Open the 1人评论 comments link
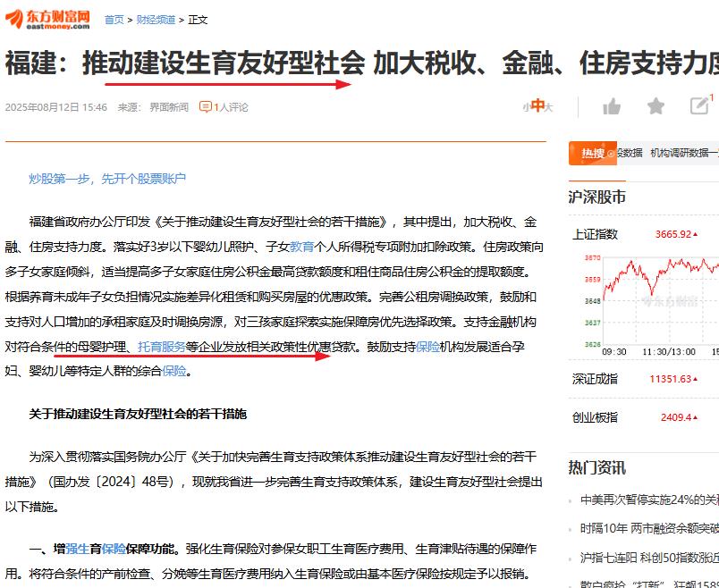 [x=231, y=107]
